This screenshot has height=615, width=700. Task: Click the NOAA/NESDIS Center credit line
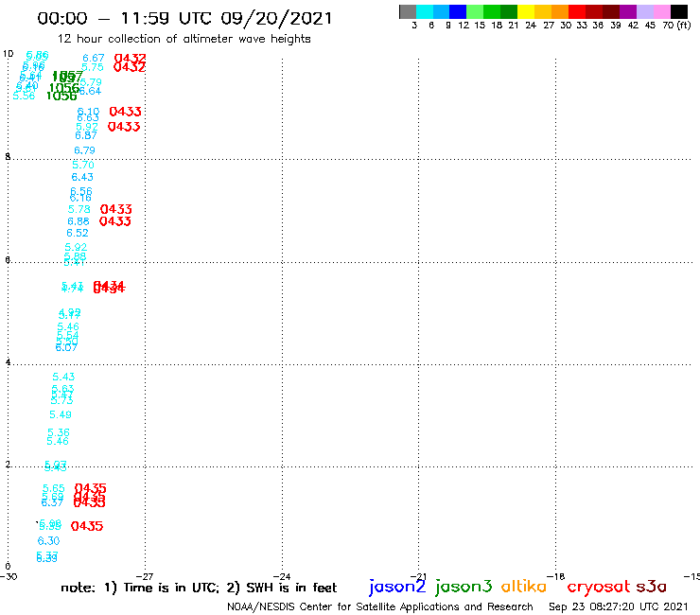click(380, 606)
